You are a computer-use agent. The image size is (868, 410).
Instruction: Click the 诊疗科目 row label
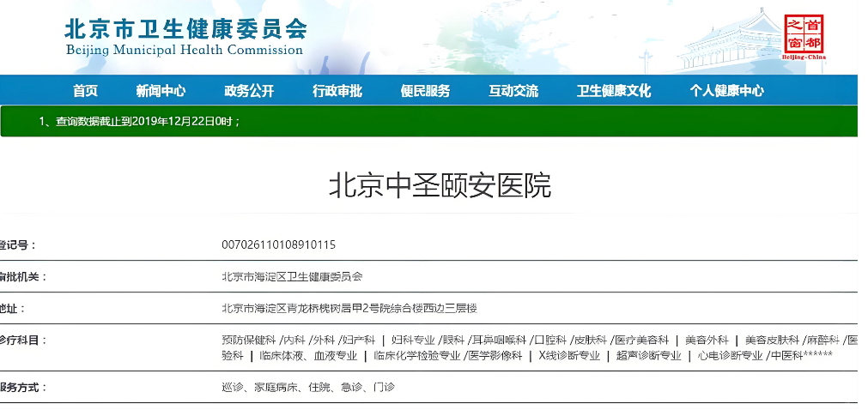[x=21, y=341]
